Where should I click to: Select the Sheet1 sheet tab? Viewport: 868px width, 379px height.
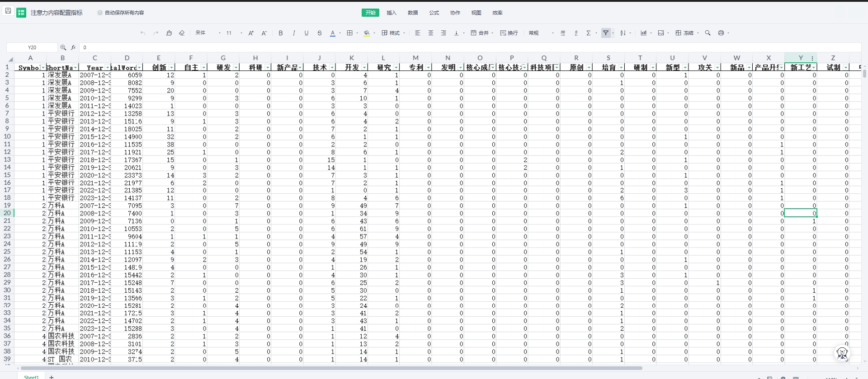pos(31,377)
